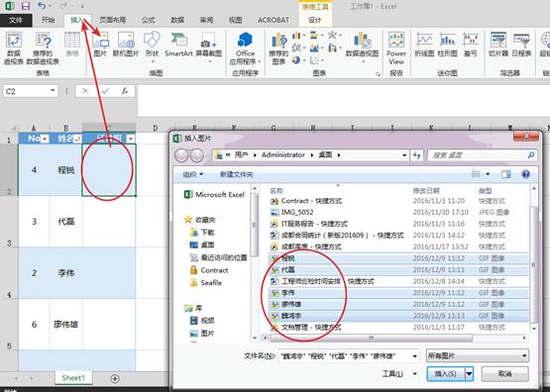Click the search 桌面 input field
Image resolution: width=550 pixels, height=392 pixels.
point(483,155)
